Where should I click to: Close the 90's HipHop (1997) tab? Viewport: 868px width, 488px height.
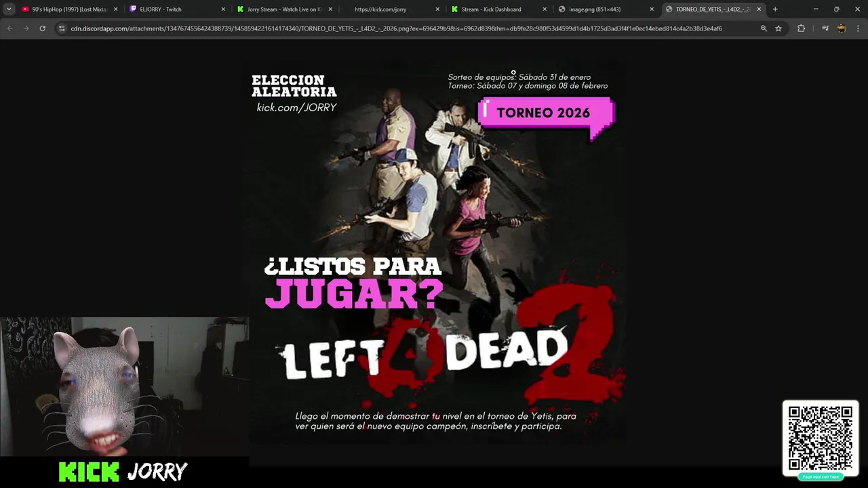tap(115, 9)
